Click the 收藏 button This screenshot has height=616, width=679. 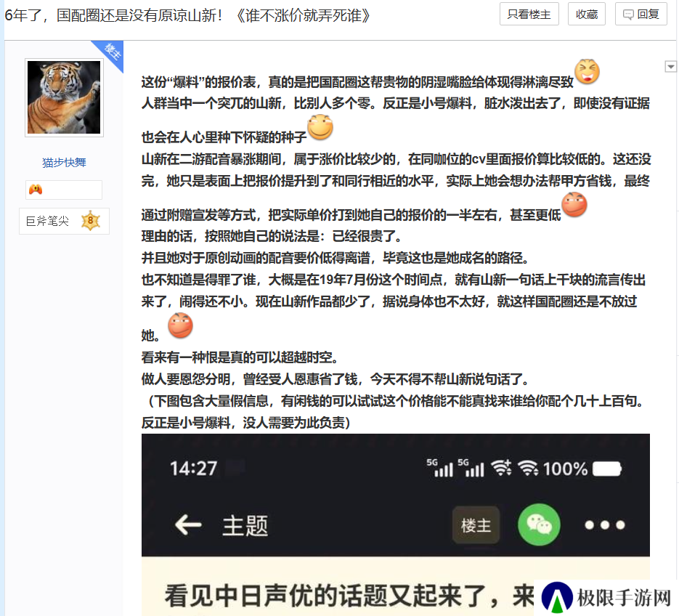(586, 15)
